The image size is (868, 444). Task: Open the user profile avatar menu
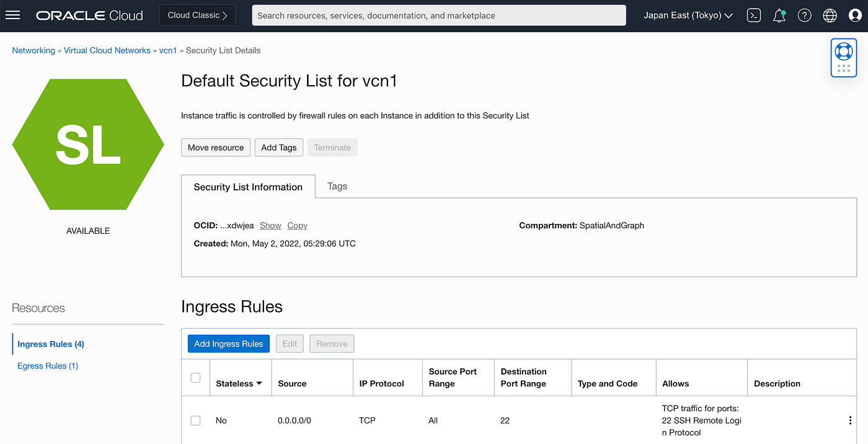point(856,16)
